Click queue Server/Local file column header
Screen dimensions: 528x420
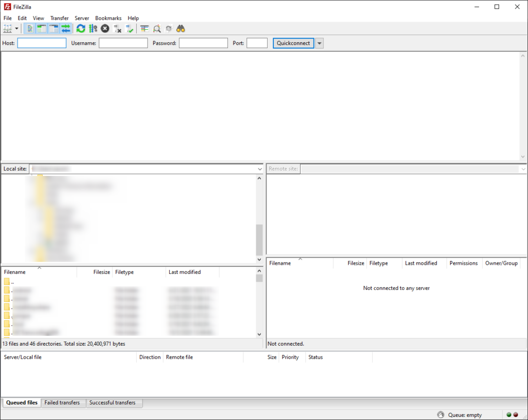tap(69, 357)
